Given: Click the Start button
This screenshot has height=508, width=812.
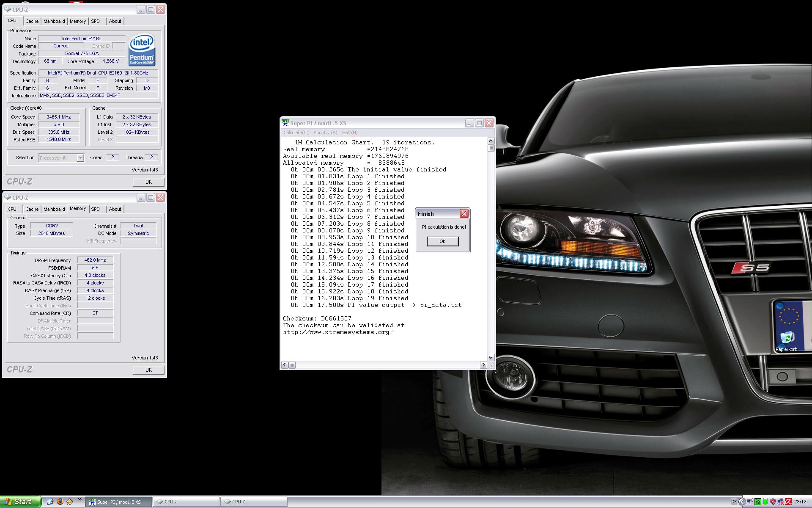Looking at the screenshot, I should click(x=21, y=502).
